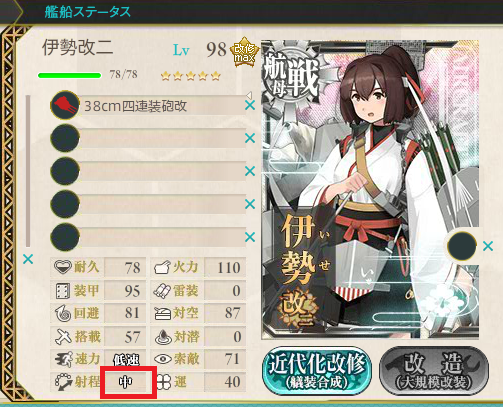Select the empty fourth equipment slot
This screenshot has width=503, height=407.
(148, 204)
